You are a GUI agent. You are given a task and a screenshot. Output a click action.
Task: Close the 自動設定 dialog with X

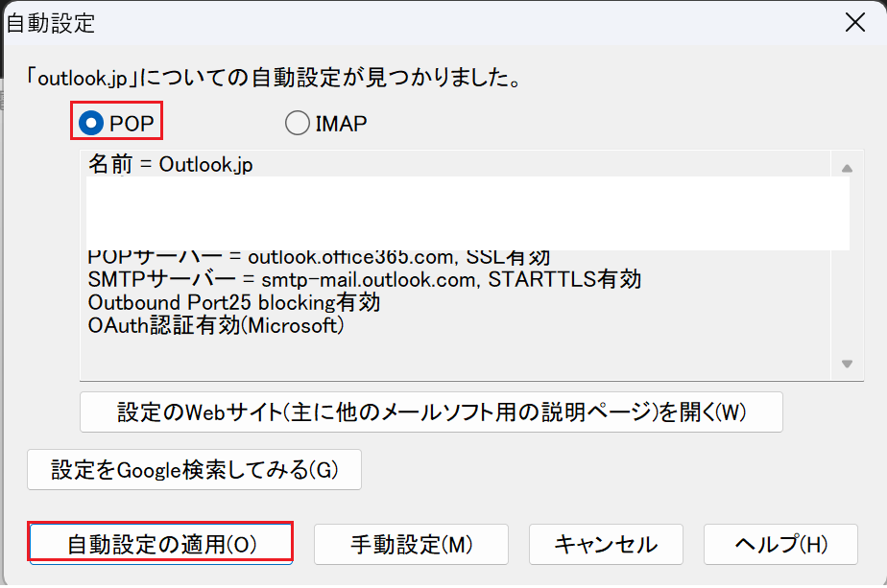pyautogui.click(x=854, y=23)
